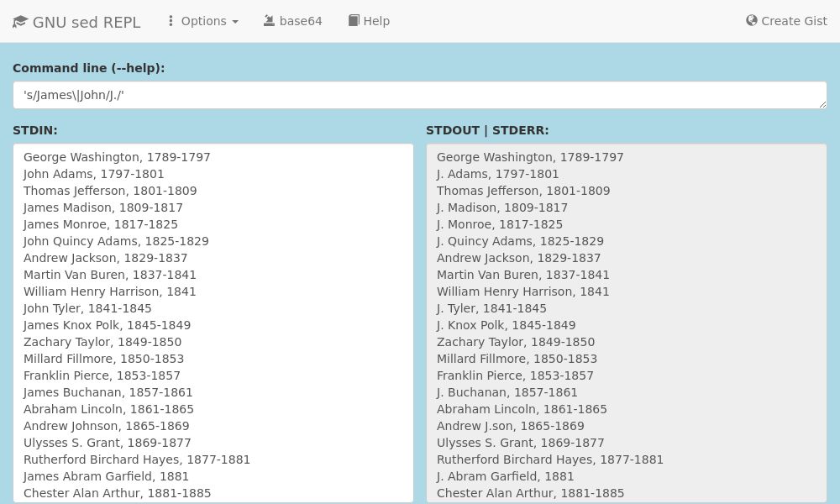Screen dimensions: 840x504
Task: Click the vertical ellipsis icon beside Options
Action: pos(171,21)
